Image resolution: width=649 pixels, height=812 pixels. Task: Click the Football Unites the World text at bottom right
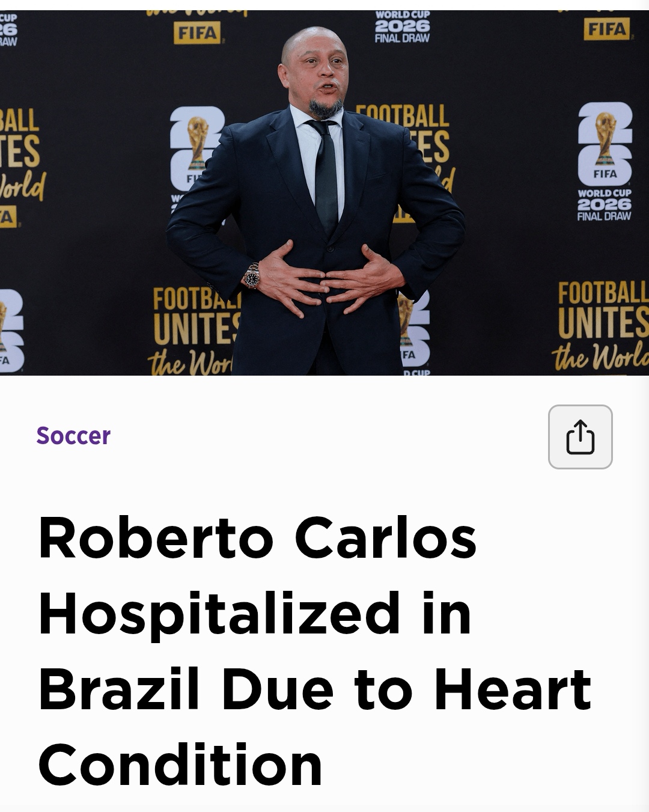click(x=602, y=326)
